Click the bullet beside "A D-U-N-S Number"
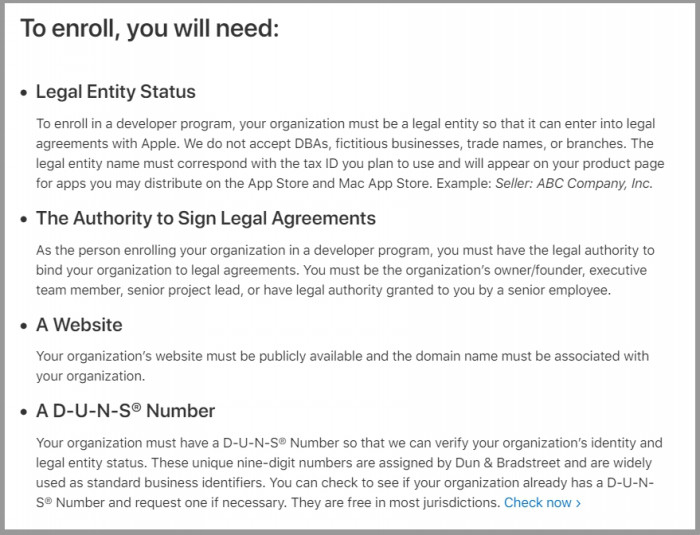 [x=24, y=412]
